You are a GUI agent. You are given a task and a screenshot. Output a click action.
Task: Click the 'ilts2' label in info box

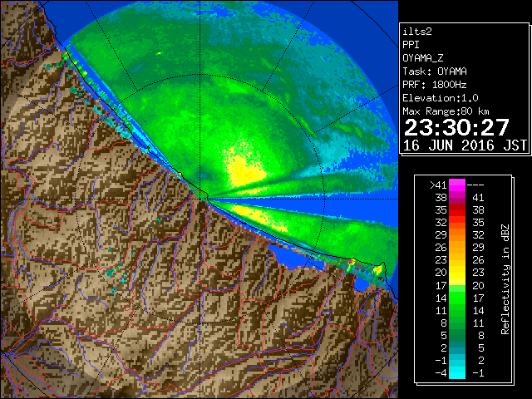click(x=417, y=32)
